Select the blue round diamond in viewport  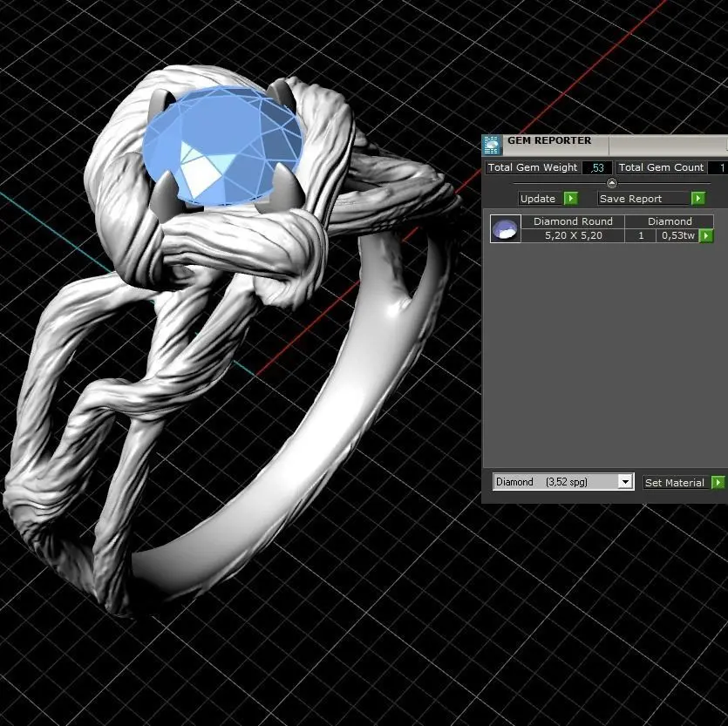click(222, 145)
